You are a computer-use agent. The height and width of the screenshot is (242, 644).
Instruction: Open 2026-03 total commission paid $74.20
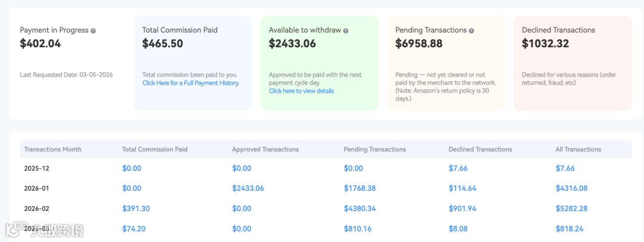click(134, 228)
